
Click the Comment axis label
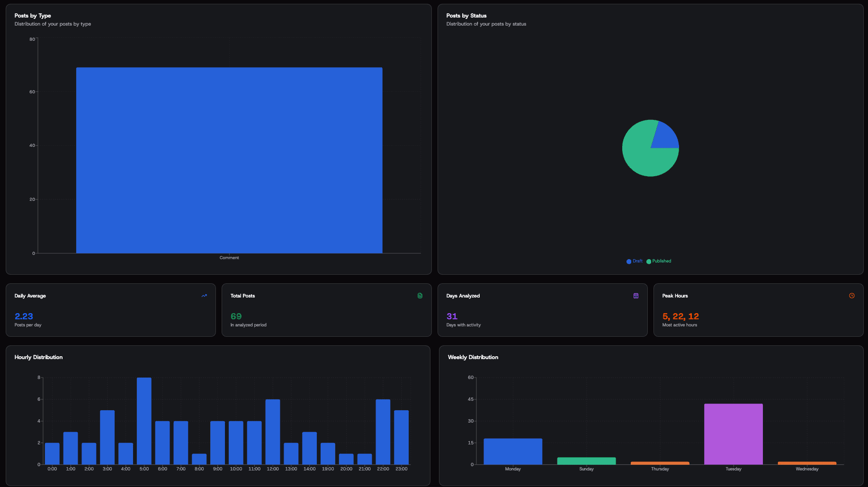tap(229, 258)
